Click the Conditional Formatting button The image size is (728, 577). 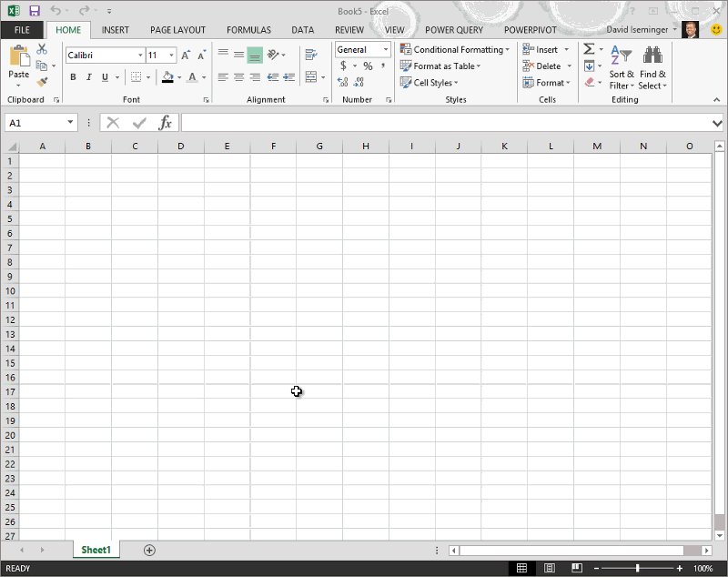[455, 50]
